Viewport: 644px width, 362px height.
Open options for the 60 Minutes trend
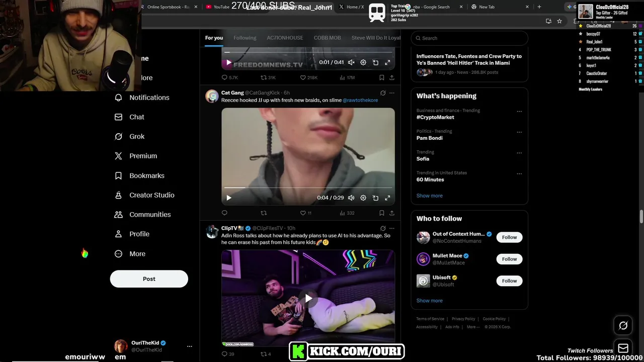coord(519,174)
